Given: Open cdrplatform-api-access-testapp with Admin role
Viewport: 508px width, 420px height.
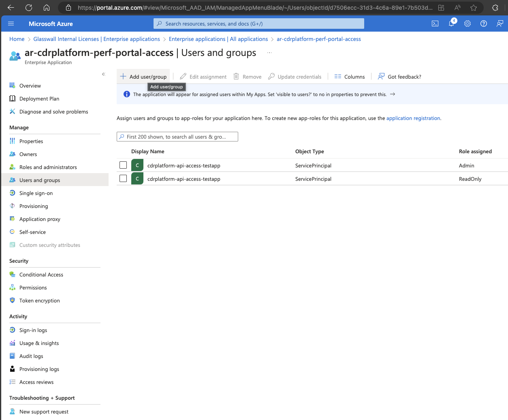Looking at the screenshot, I should point(184,165).
